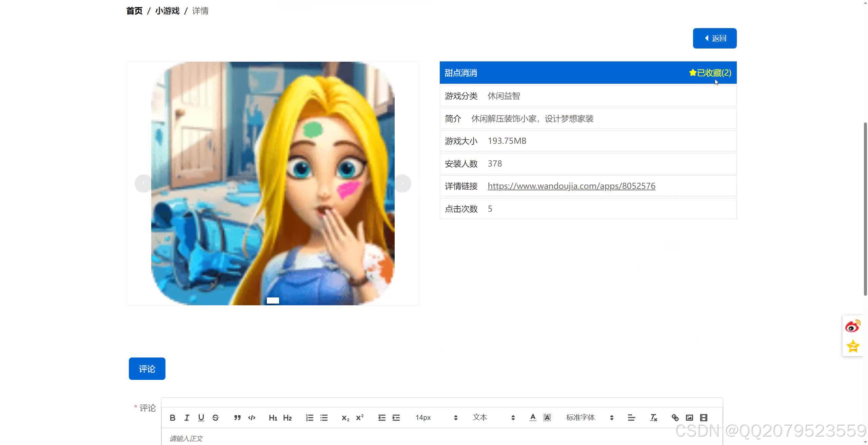This screenshot has height=445, width=868.
Task: Click the 返回 back button
Action: tap(715, 38)
